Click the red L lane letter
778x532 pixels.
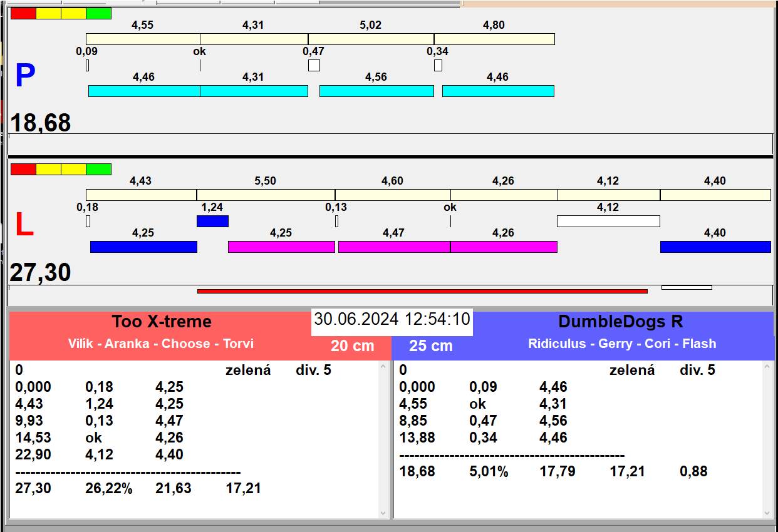[24, 225]
